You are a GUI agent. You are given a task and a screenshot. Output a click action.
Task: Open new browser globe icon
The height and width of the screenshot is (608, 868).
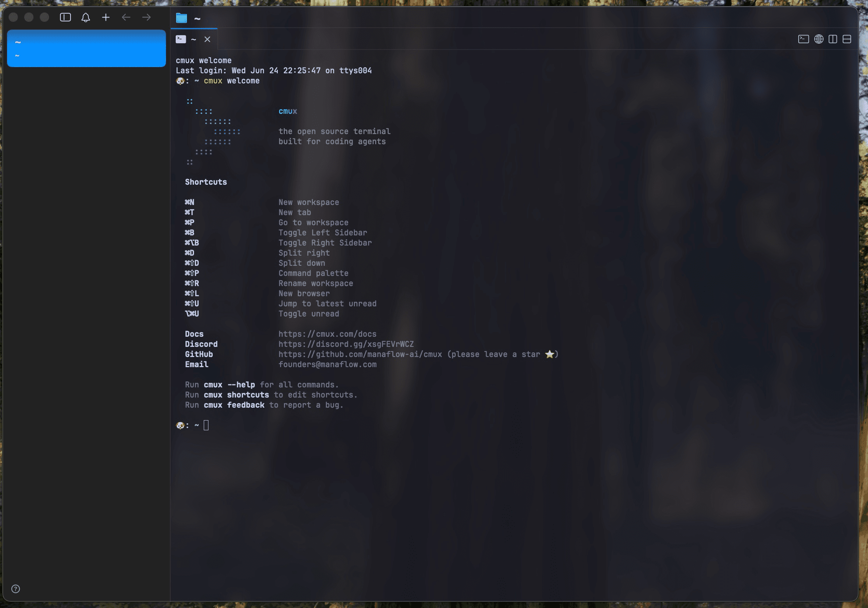pos(819,39)
